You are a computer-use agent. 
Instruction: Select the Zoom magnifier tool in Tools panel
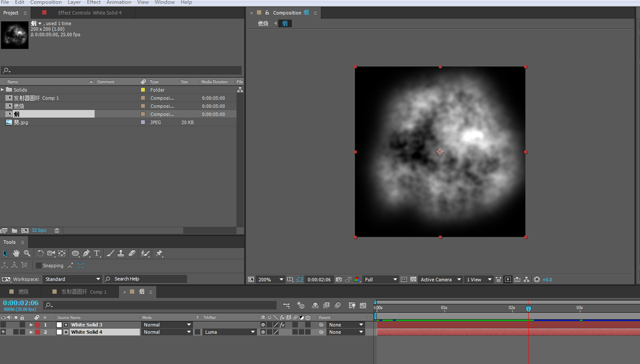coord(27,254)
